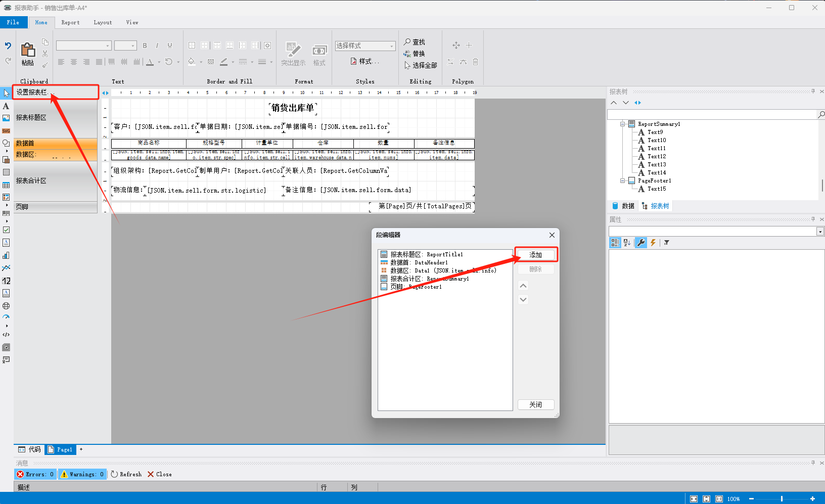Screen dimensions: 825x504
Task: Select the Chart object tool
Action: 6,255
